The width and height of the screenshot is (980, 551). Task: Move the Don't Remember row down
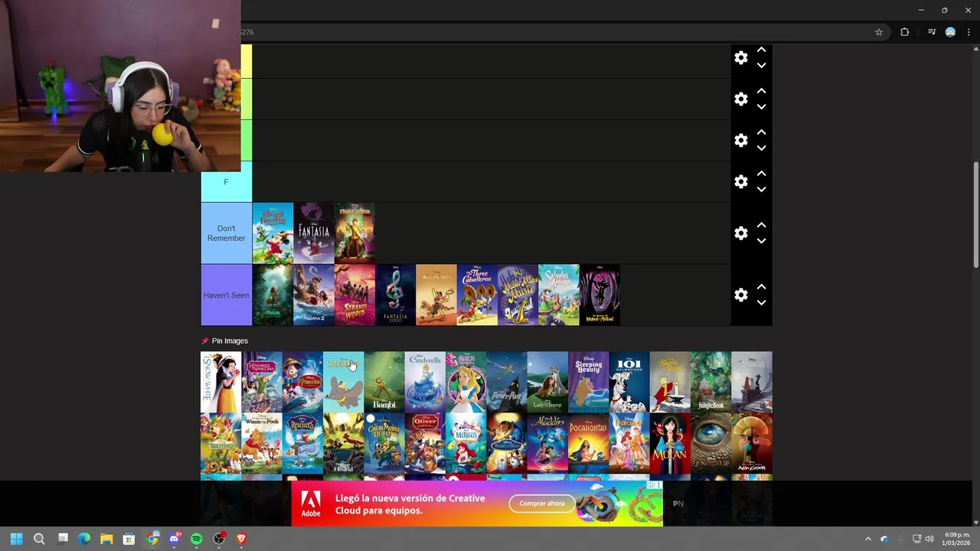pyautogui.click(x=761, y=240)
